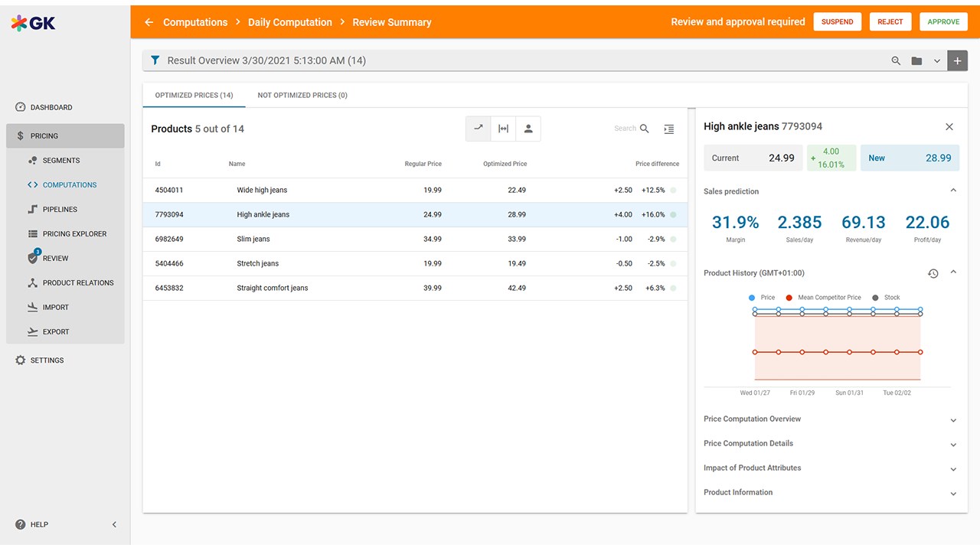
Task: Open the folder icon in the filter bar
Action: click(916, 60)
